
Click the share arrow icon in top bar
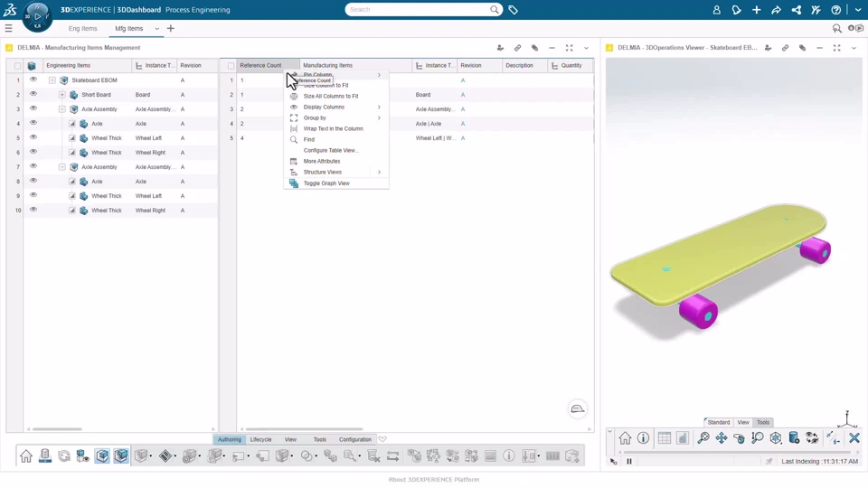(776, 10)
